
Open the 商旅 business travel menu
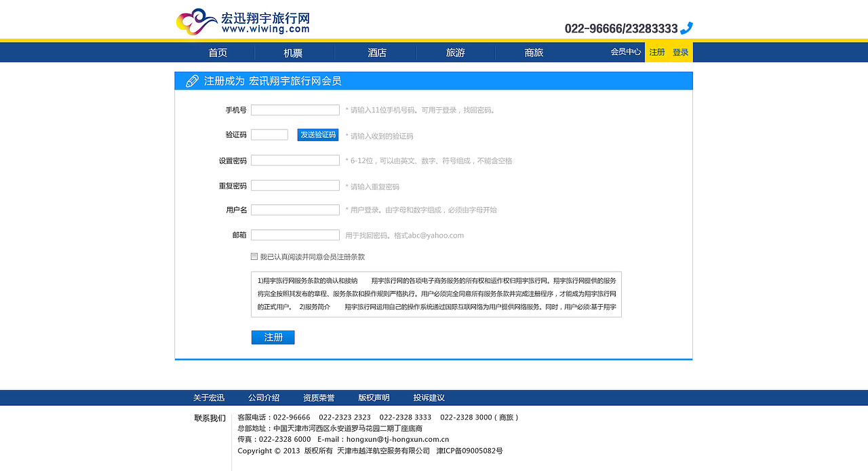pos(533,52)
